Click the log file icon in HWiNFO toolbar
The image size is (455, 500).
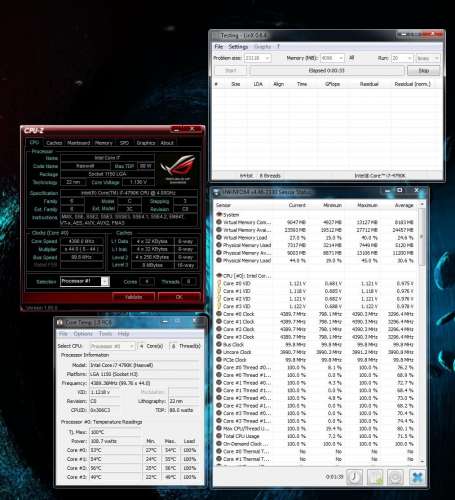375,477
